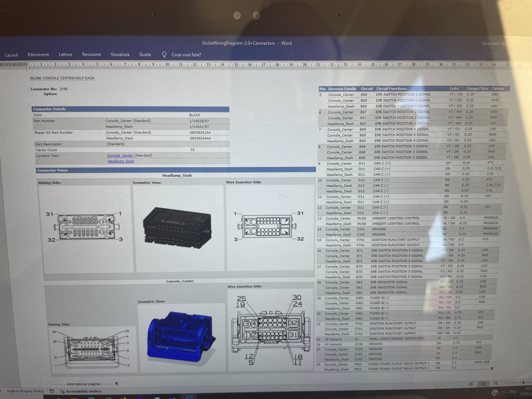532x399 pixels.
Task: Open the Guida ribbon tab
Action: point(145,55)
